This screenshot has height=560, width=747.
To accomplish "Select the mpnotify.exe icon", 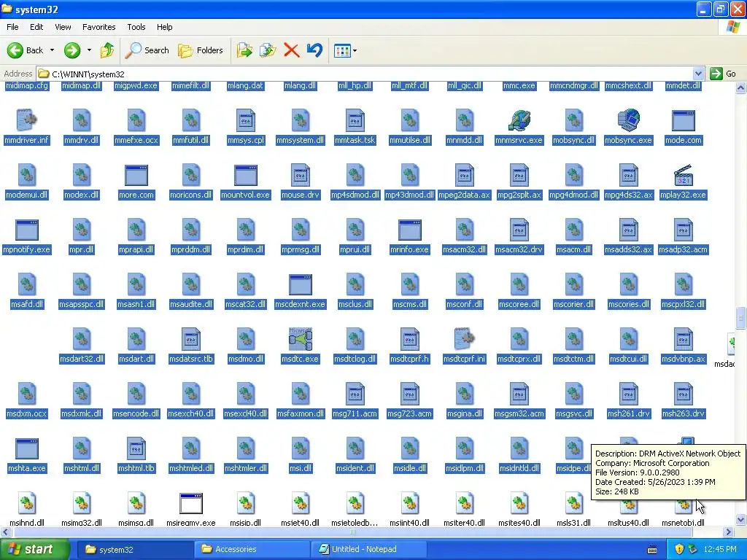I will pyautogui.click(x=27, y=230).
